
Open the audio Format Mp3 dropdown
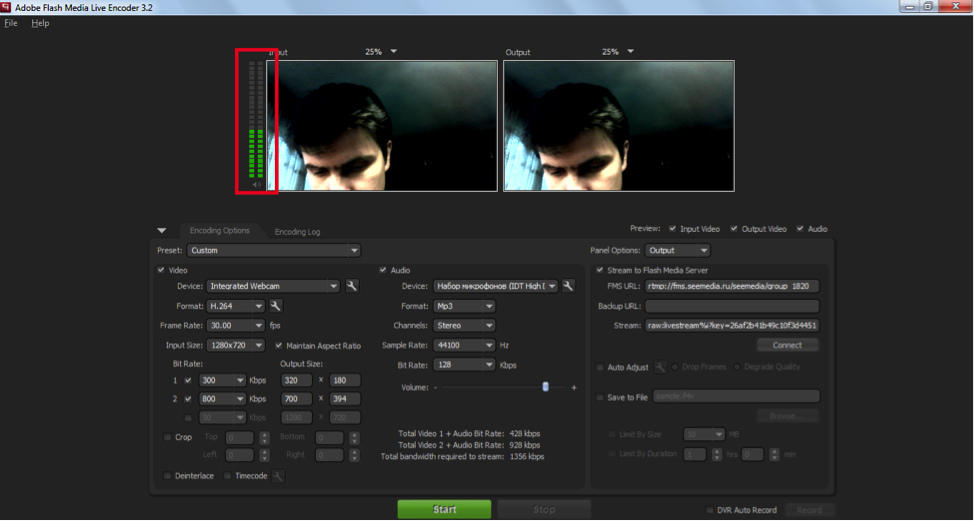click(464, 306)
